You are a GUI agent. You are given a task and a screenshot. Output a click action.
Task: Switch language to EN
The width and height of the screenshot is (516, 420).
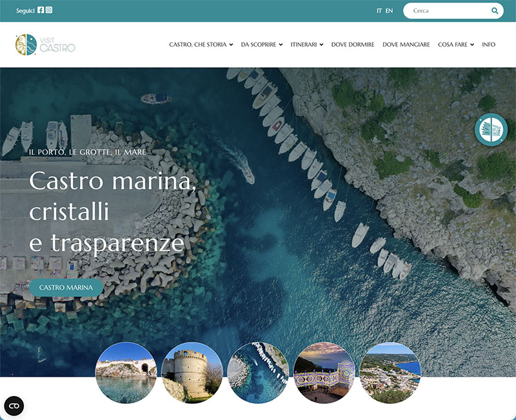tap(389, 11)
